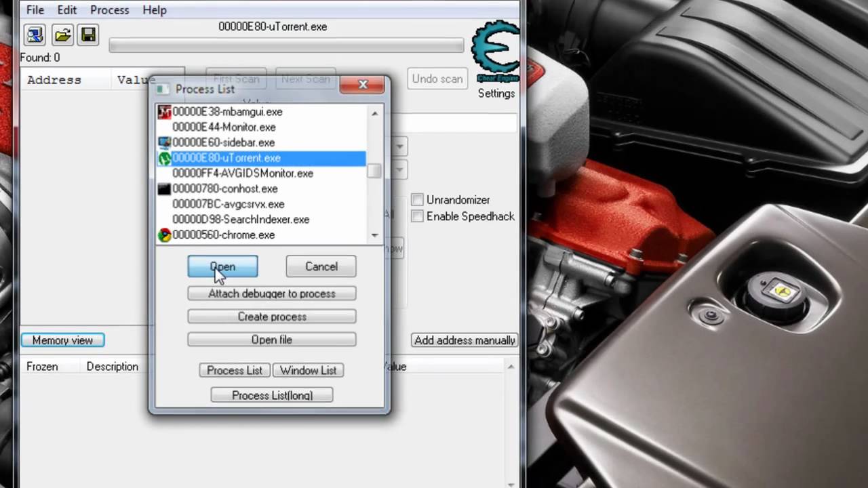Switch to Window List view
This screenshot has height=488, width=868.
pyautogui.click(x=309, y=370)
